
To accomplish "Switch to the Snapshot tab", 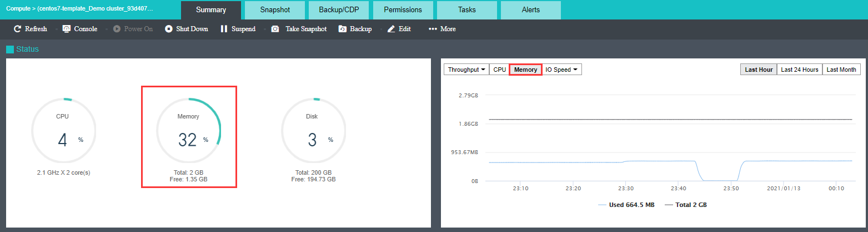I will coord(275,10).
